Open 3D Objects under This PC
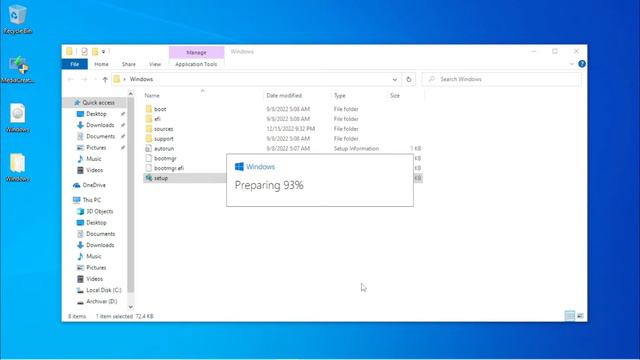This screenshot has height=360, width=640. (100, 211)
